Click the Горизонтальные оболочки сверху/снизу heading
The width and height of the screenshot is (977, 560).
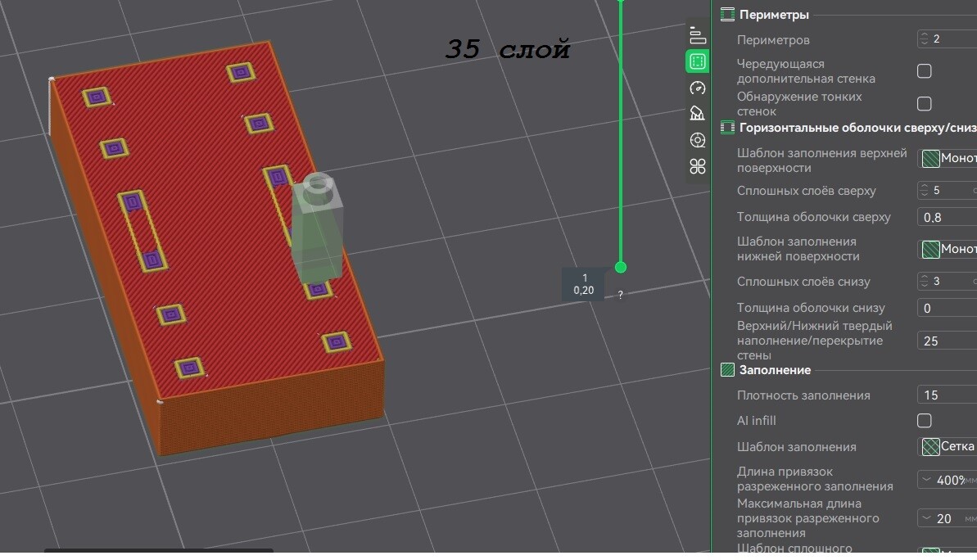(858, 128)
